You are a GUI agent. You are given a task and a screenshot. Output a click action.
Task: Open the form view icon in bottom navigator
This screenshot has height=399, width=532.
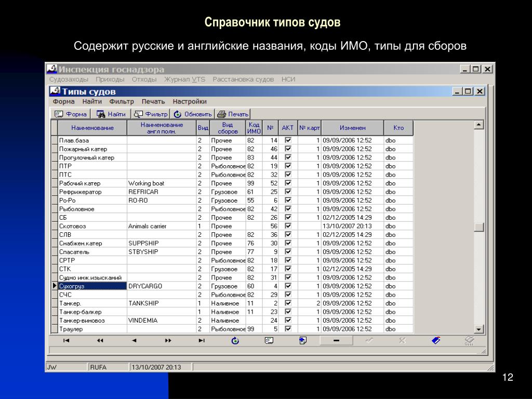(269, 341)
